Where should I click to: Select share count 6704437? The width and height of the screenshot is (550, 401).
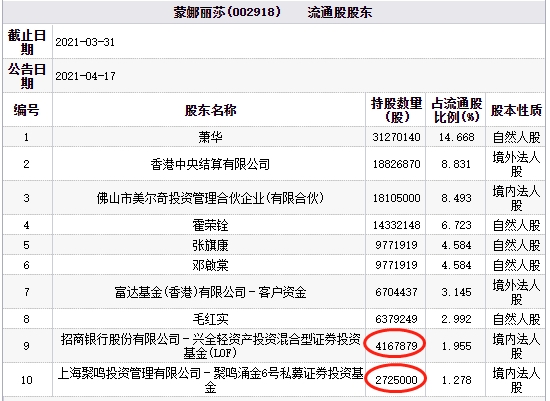point(396,292)
